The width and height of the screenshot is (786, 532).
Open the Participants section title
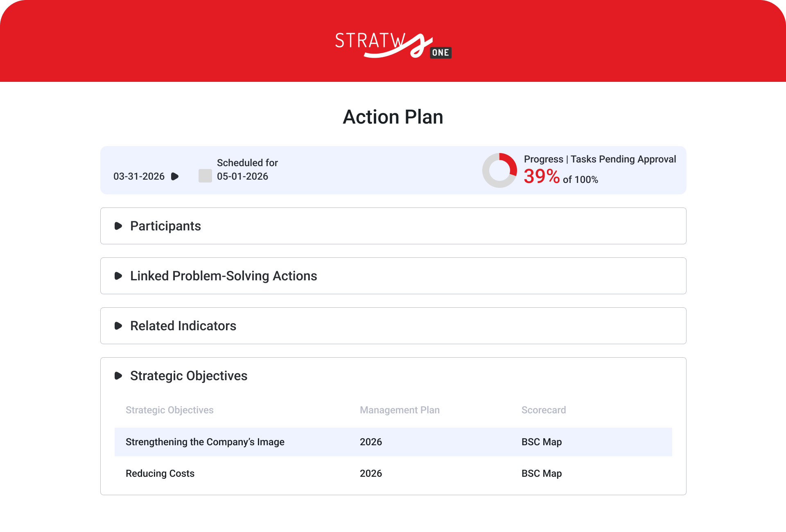coord(165,226)
